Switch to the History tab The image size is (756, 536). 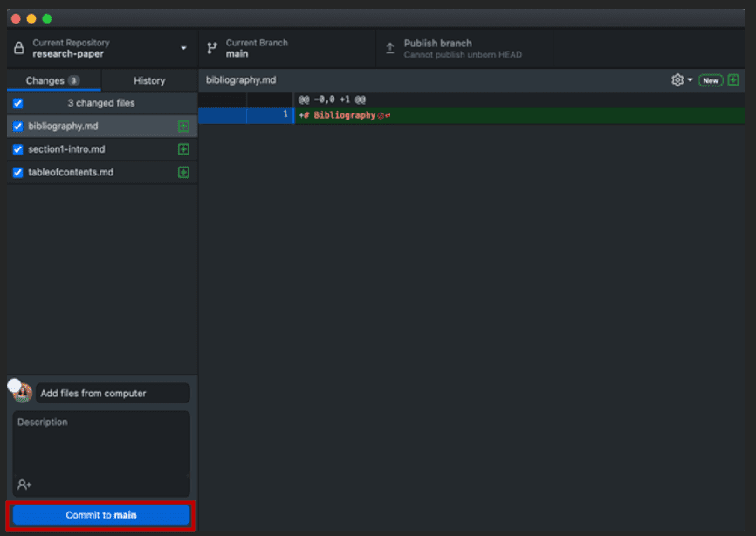click(149, 80)
